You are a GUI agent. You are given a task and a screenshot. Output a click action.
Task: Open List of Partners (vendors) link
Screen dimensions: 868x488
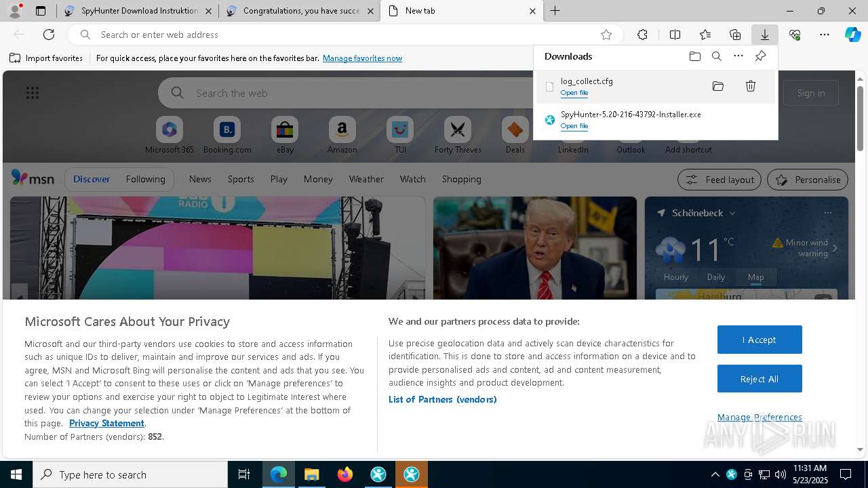(443, 399)
